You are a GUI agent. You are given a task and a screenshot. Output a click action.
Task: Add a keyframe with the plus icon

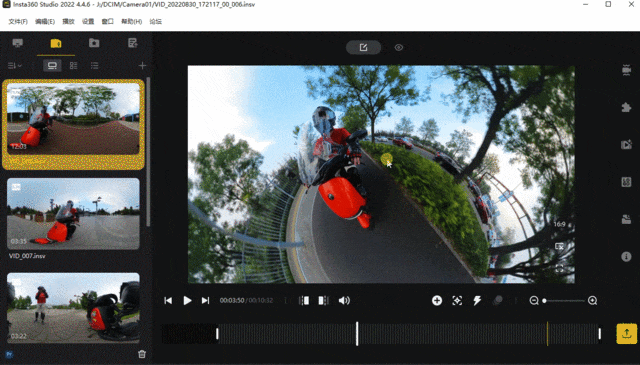click(x=437, y=300)
